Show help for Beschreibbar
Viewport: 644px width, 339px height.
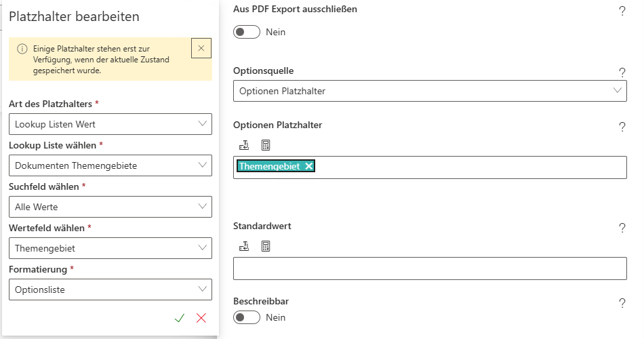coord(622,303)
